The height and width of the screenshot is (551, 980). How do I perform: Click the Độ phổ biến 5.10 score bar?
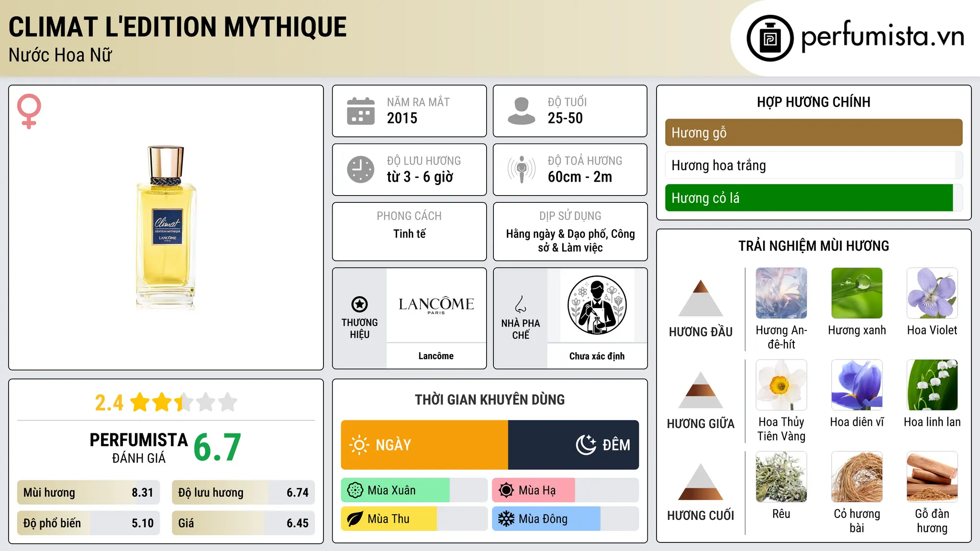click(89, 523)
